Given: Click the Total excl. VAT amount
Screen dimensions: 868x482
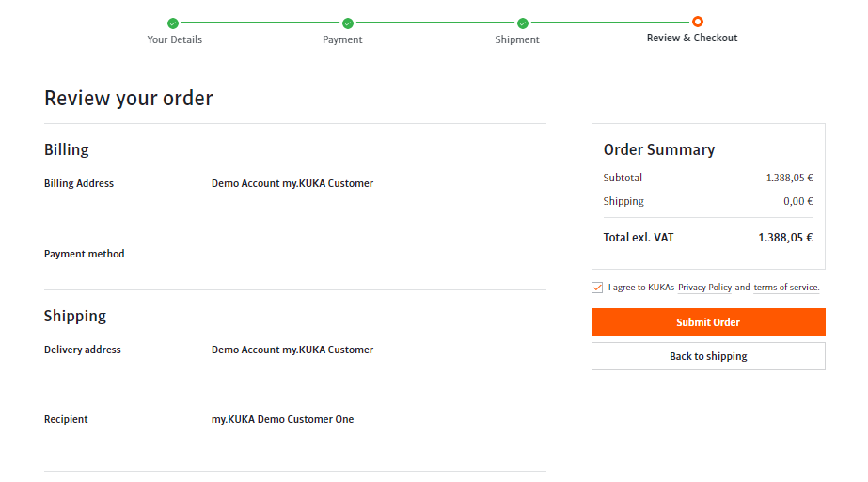Looking at the screenshot, I should coord(785,238).
